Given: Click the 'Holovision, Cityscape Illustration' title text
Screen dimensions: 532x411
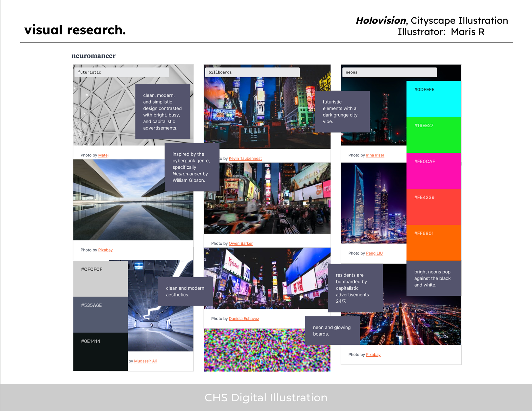Looking at the screenshot, I should tap(432, 21).
